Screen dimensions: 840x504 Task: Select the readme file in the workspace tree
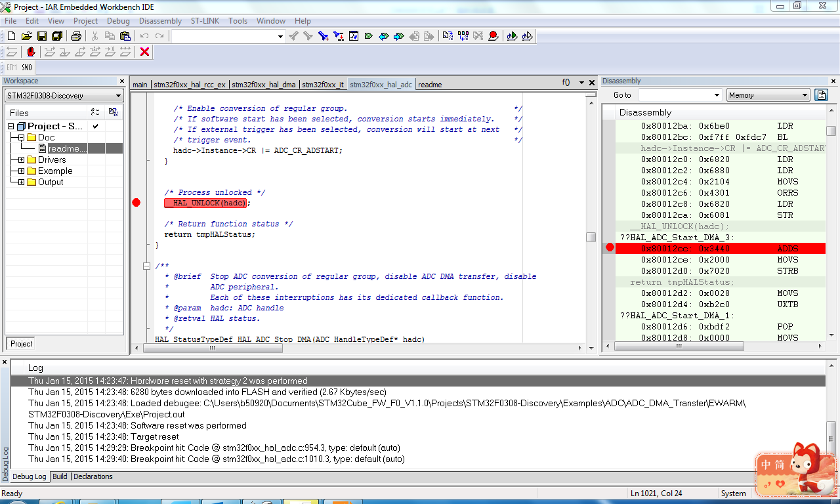67,148
